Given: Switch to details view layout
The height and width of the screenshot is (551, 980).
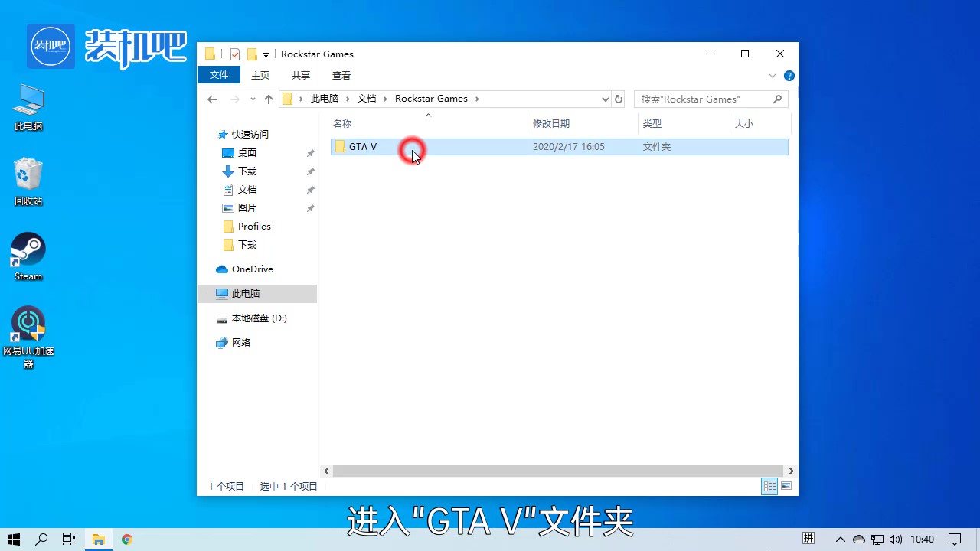Looking at the screenshot, I should click(770, 486).
